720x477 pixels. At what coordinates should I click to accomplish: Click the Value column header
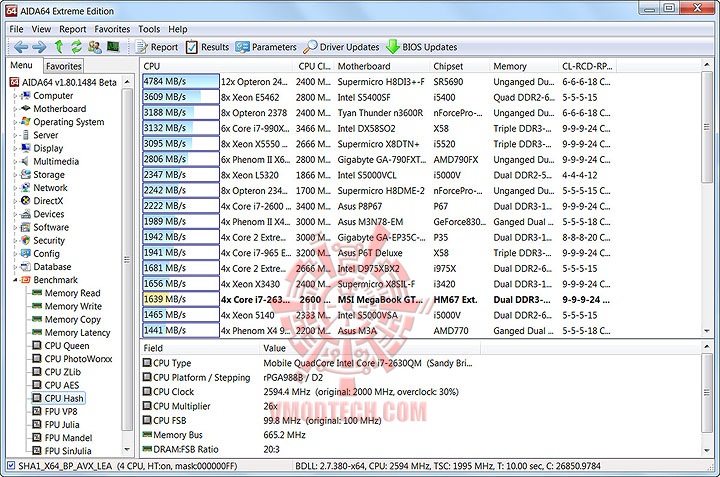click(x=370, y=348)
